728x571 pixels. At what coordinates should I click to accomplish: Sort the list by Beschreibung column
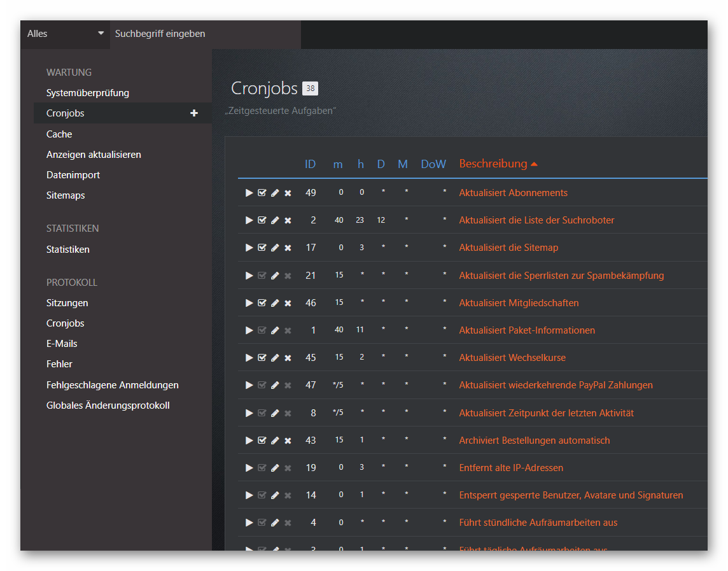click(493, 164)
